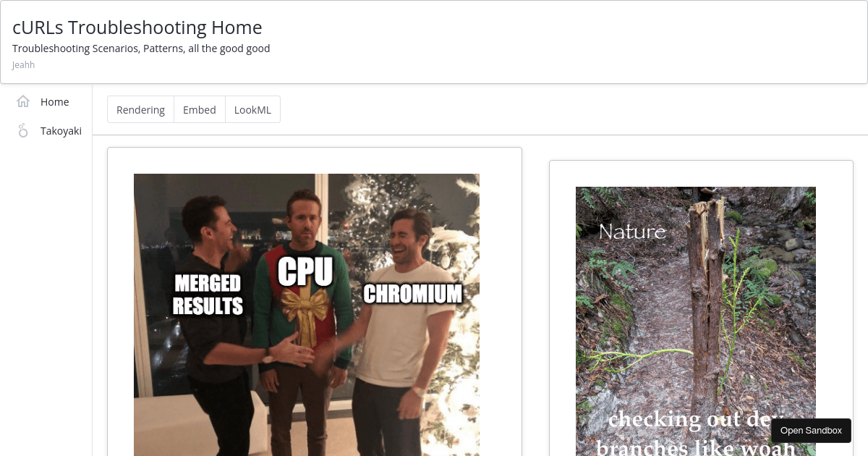Image resolution: width=868 pixels, height=456 pixels.
Task: Click the Jeahh caption in header
Action: [24, 65]
